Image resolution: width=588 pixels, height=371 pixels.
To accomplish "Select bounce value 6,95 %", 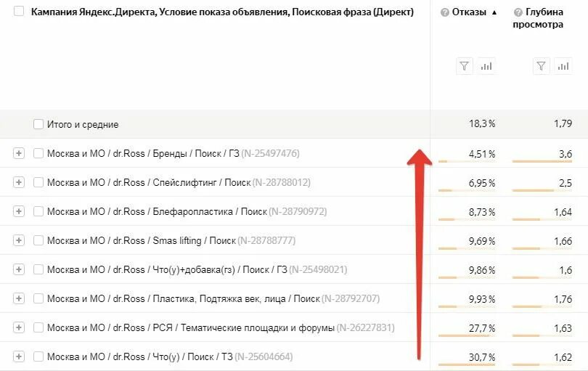I will (482, 183).
